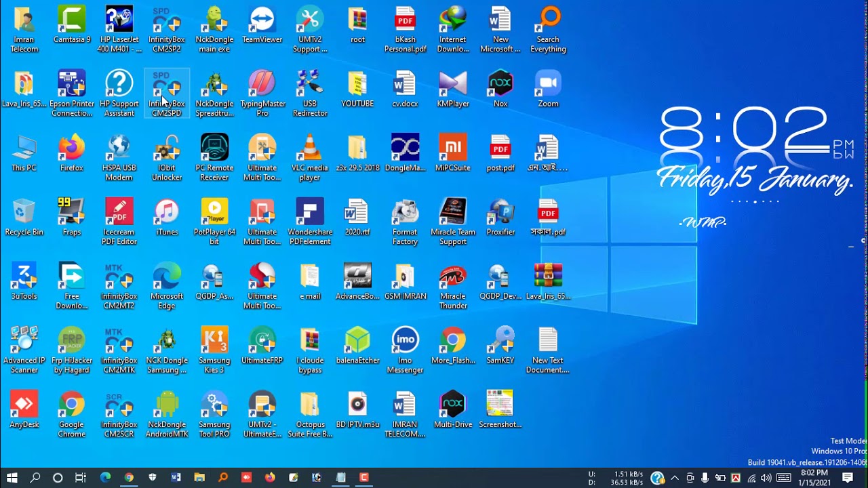Viewport: 868px width, 488px height.
Task: Open Octopus Suite Free folder
Action: (310, 415)
